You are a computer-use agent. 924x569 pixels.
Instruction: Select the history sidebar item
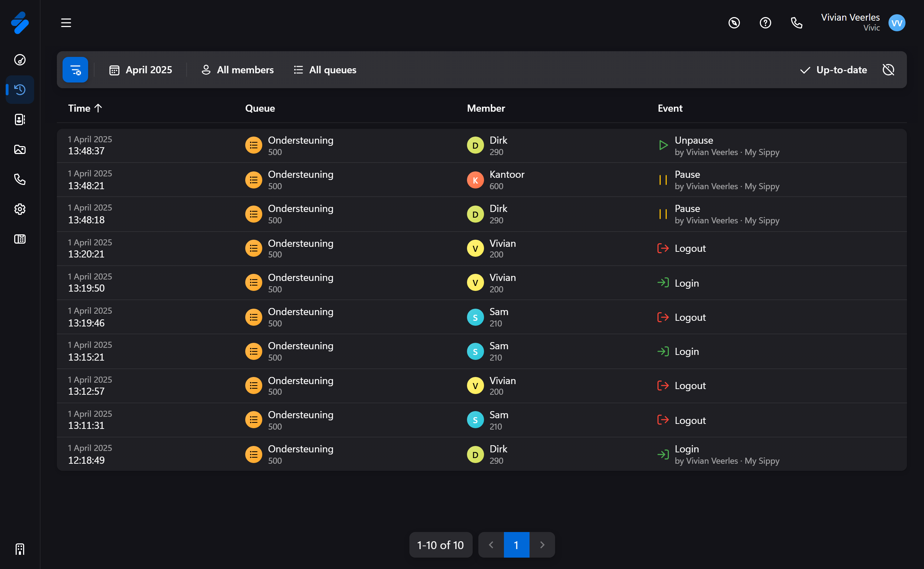(x=20, y=90)
